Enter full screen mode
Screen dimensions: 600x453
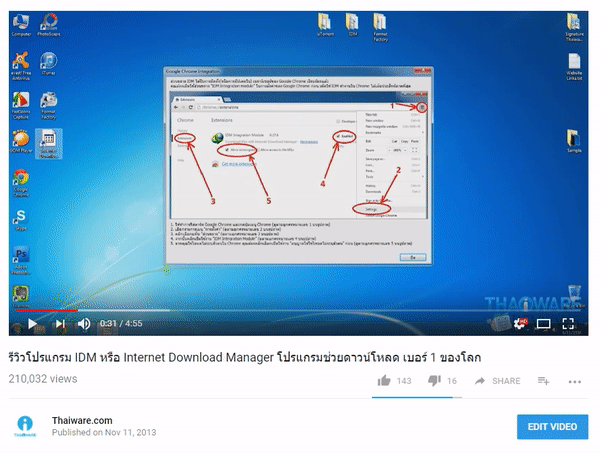[568, 324]
